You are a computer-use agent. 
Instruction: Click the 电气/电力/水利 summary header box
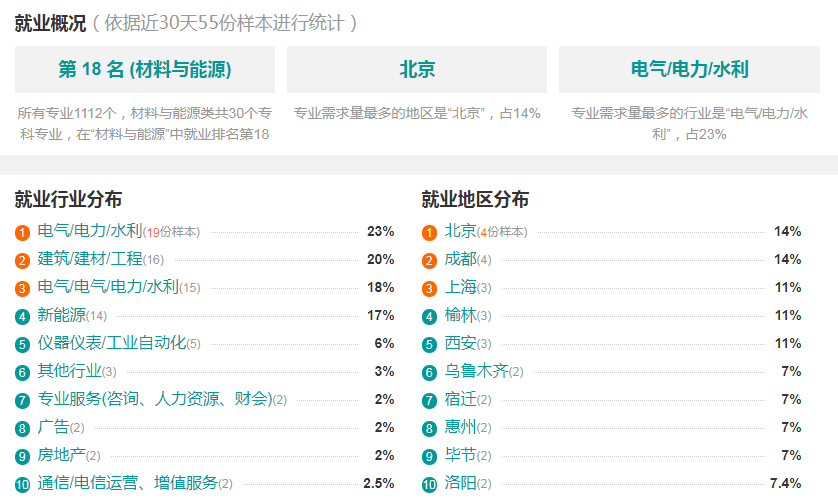coord(689,69)
